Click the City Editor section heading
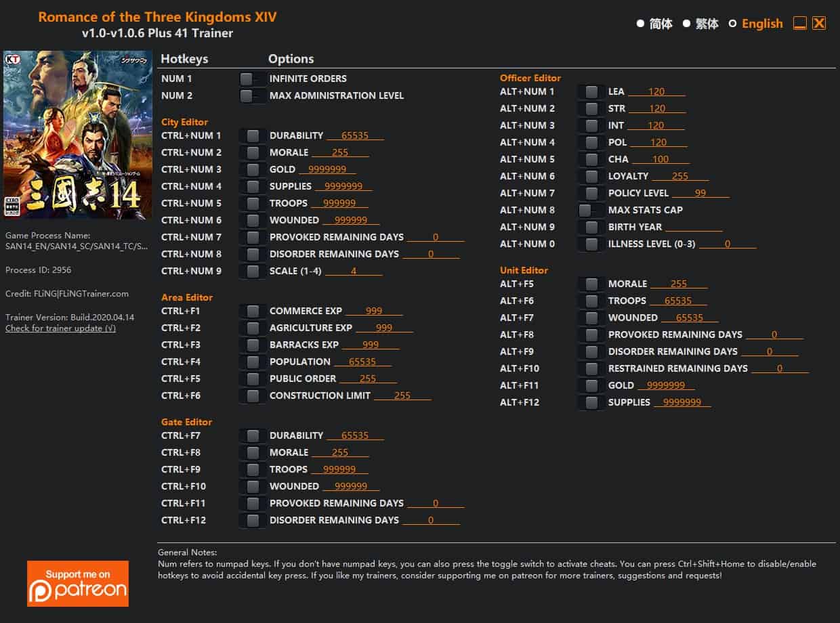The width and height of the screenshot is (840, 623). [185, 122]
